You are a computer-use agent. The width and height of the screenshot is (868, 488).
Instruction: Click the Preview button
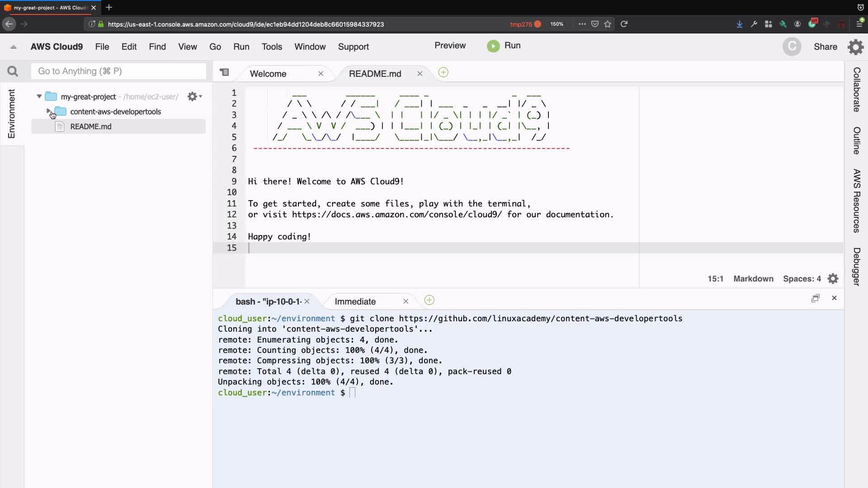(449, 46)
